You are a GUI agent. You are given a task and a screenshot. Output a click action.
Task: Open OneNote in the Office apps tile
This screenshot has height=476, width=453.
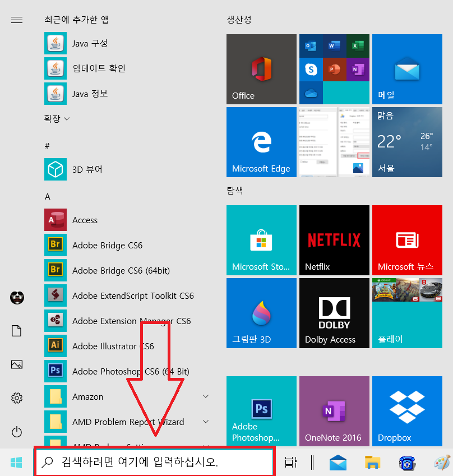click(x=358, y=70)
